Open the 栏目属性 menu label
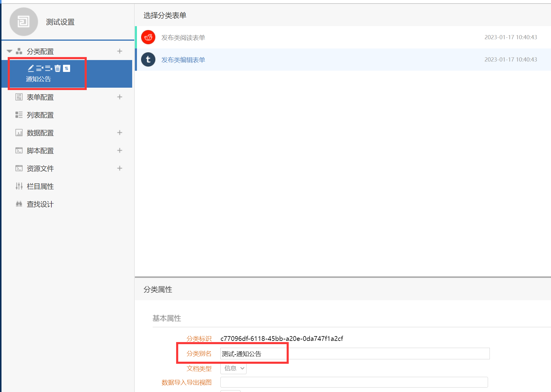Viewport: 551px width, 392px height. tap(40, 186)
